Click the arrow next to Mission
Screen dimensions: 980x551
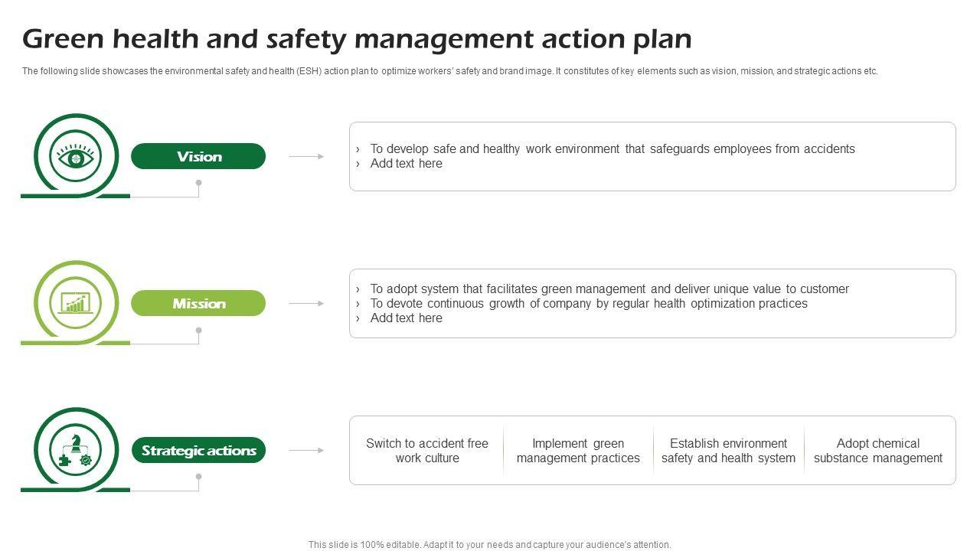tap(306, 304)
